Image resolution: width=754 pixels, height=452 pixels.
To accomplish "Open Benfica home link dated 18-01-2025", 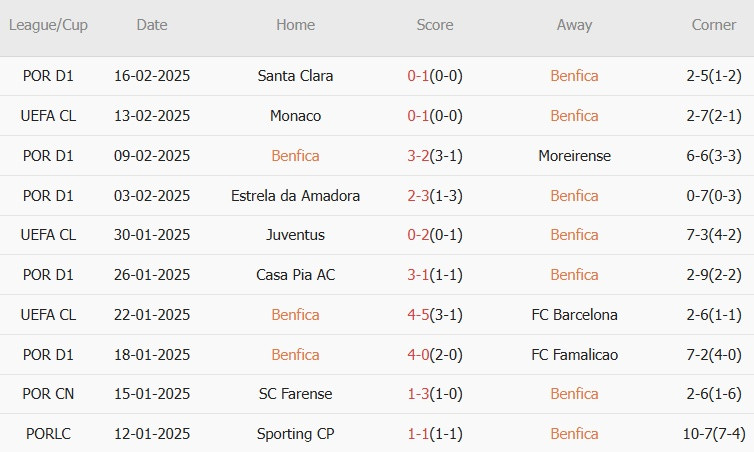I will pos(295,354).
